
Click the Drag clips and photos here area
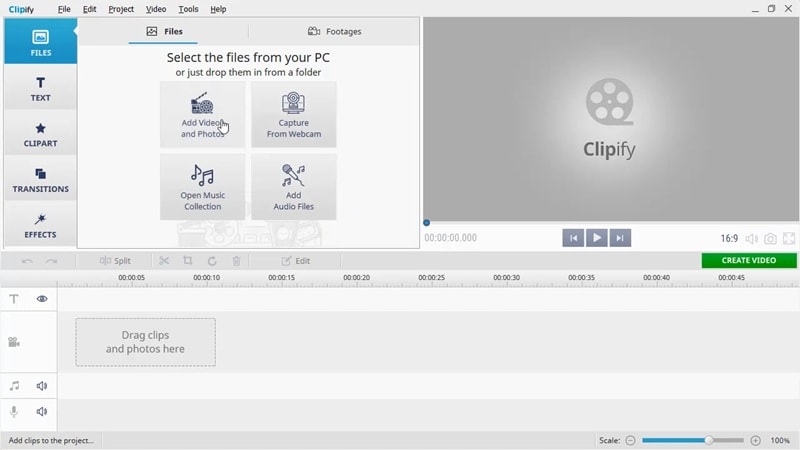pos(145,342)
